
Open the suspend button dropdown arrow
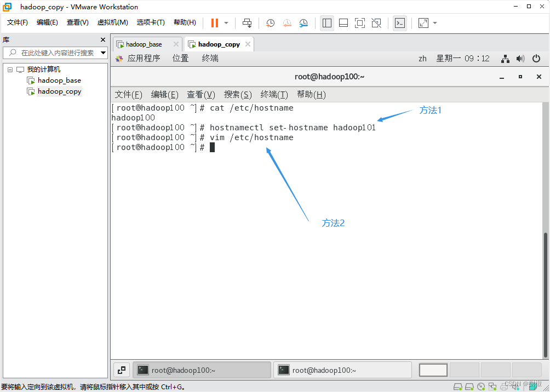pyautogui.click(x=225, y=23)
